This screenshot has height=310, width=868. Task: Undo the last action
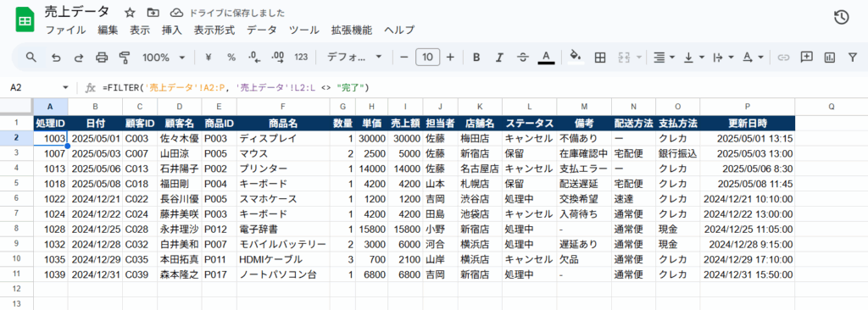(x=55, y=57)
